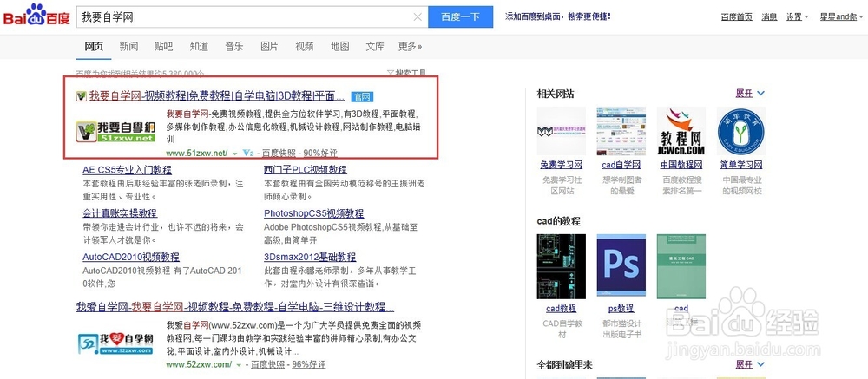The height and width of the screenshot is (379, 868).
Task: Switch to the 图片 tab
Action: point(269,47)
